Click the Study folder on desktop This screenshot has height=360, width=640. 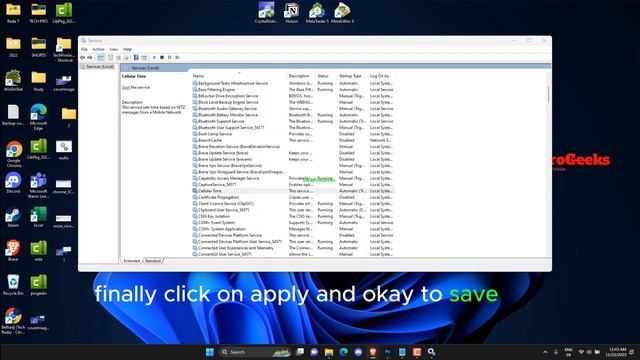[38, 81]
